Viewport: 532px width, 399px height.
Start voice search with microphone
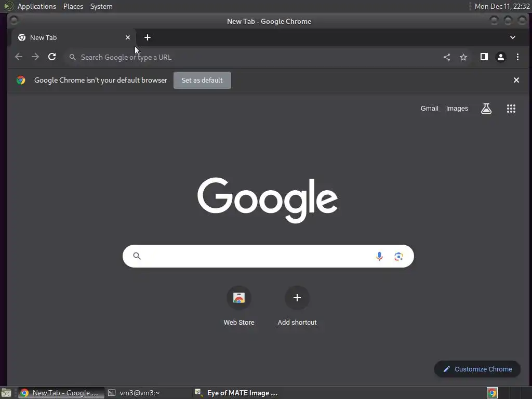pos(379,256)
